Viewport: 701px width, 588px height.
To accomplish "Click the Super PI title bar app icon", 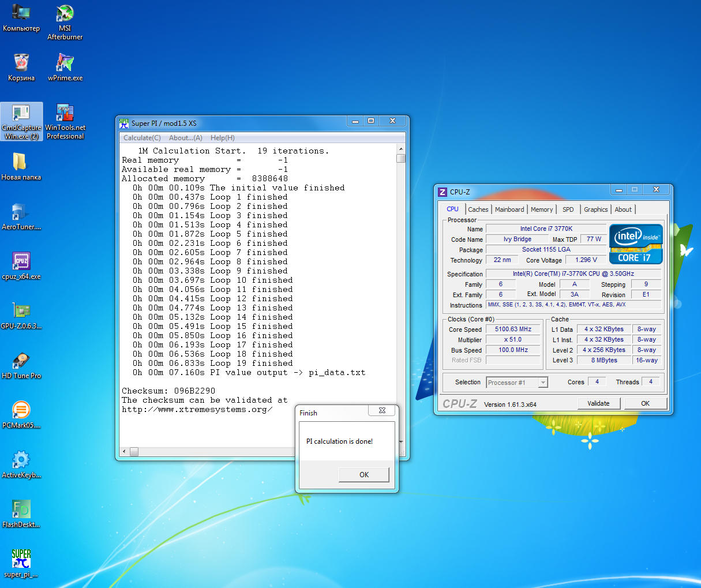I will (124, 123).
